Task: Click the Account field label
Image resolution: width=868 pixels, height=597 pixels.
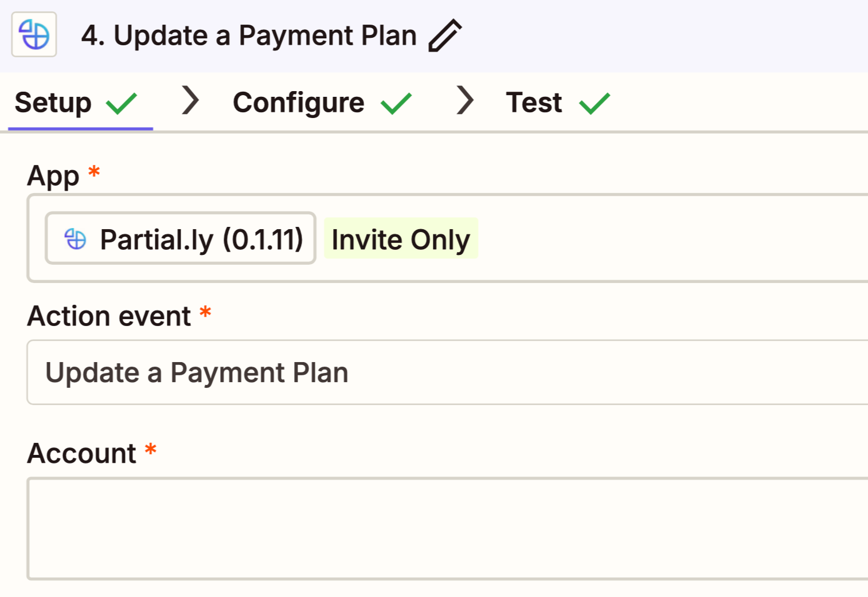Action: [x=81, y=454]
